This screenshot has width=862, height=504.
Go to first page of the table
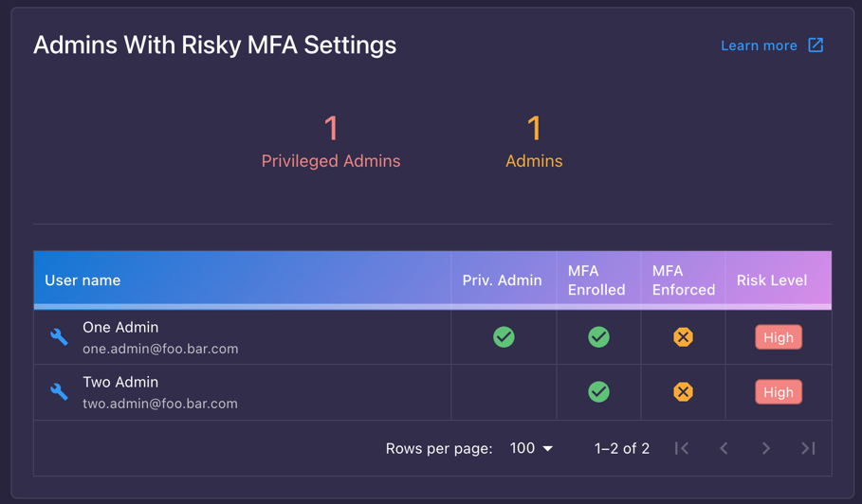(682, 448)
